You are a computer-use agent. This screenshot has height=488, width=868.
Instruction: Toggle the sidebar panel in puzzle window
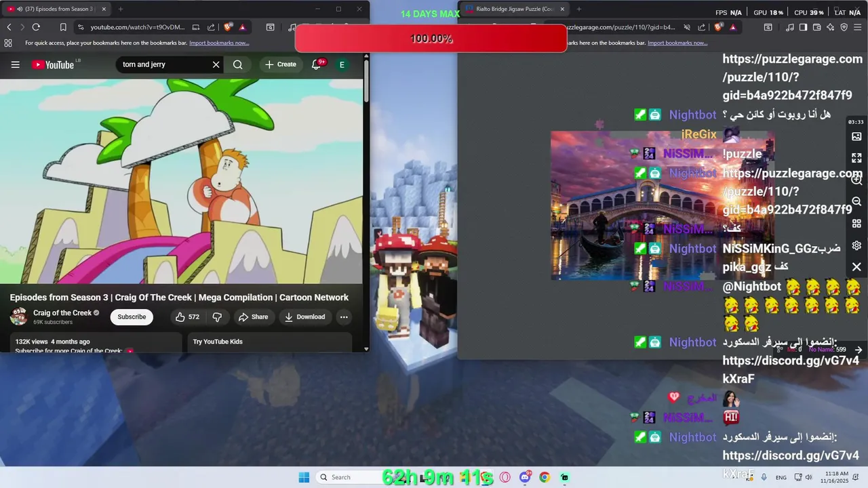(x=803, y=27)
